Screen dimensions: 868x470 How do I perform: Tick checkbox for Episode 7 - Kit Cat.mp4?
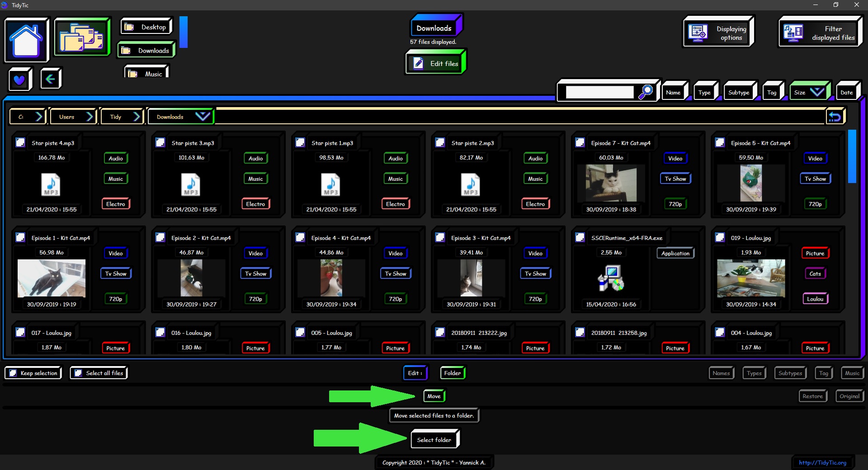pos(580,143)
